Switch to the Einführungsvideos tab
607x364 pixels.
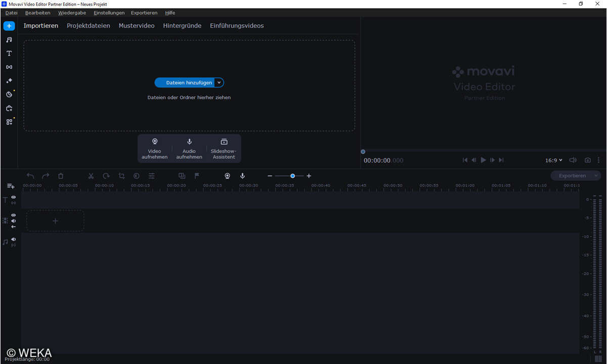[x=237, y=26]
